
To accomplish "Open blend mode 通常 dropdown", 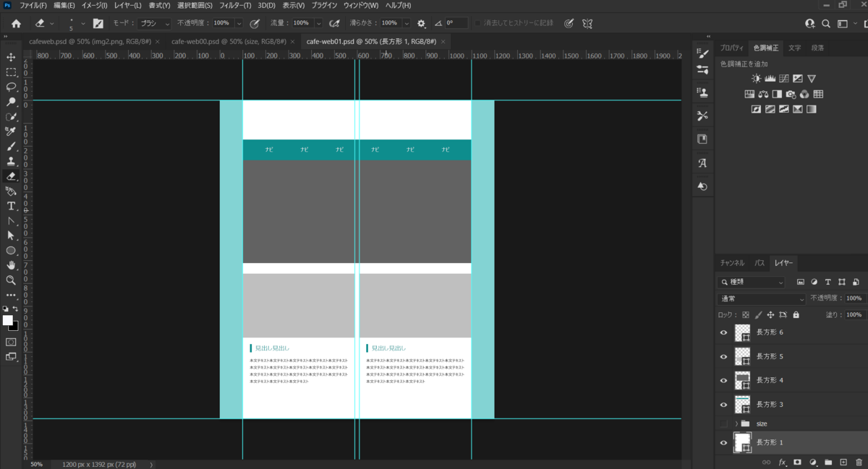I will pyautogui.click(x=762, y=298).
